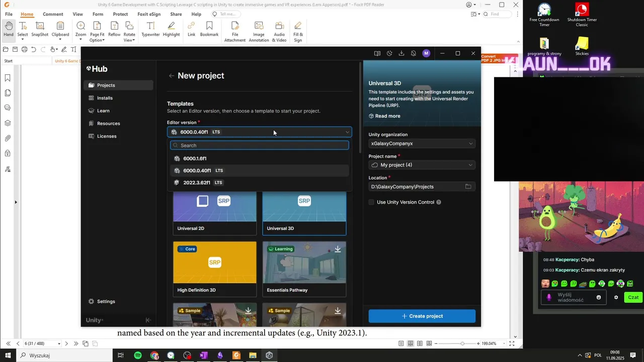The image size is (644, 362).
Task: Select editor version 2022.3.62f1 LTS
Action: click(259, 183)
